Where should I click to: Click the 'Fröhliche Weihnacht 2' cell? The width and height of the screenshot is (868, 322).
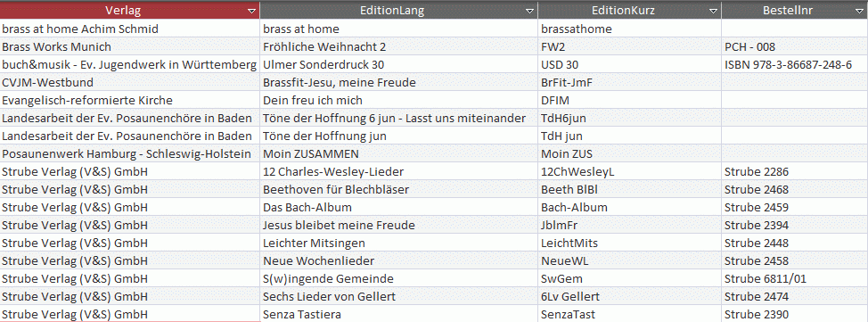pyautogui.click(x=399, y=46)
